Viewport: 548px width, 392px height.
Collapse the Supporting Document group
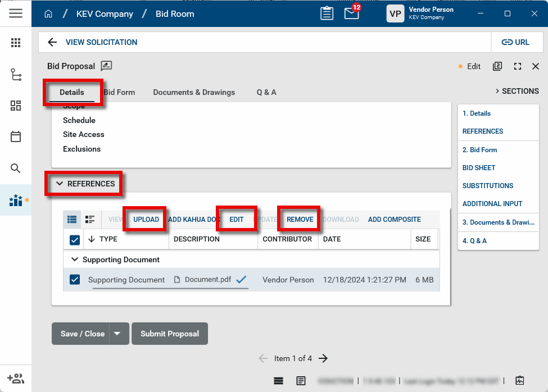click(74, 259)
